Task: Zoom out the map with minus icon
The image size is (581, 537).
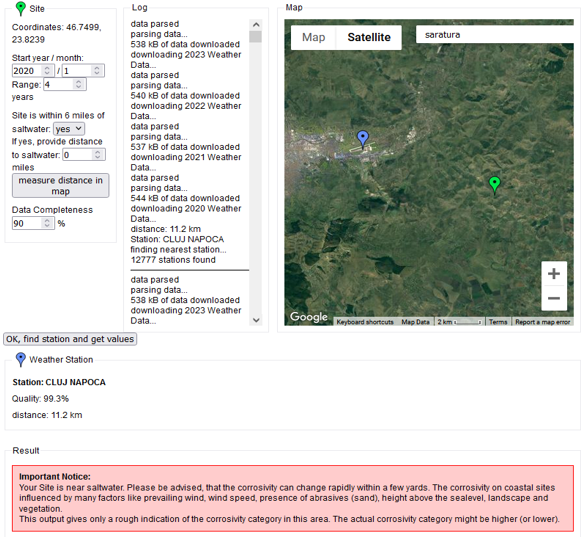Action: [554, 298]
